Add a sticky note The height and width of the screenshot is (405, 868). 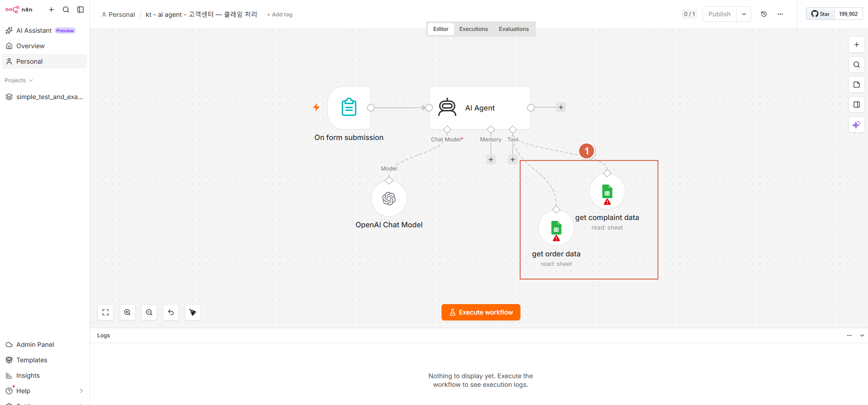click(857, 85)
